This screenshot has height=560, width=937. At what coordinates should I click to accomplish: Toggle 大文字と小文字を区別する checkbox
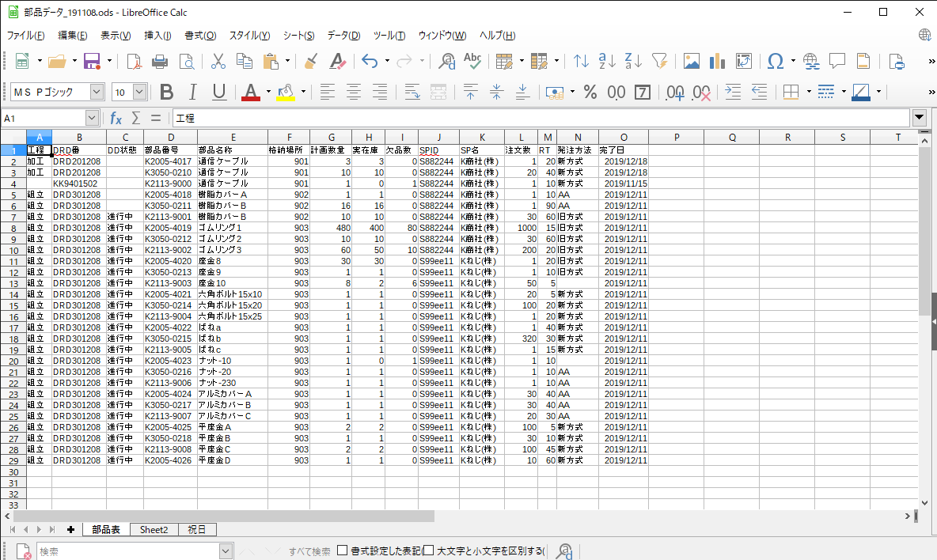[x=428, y=551]
